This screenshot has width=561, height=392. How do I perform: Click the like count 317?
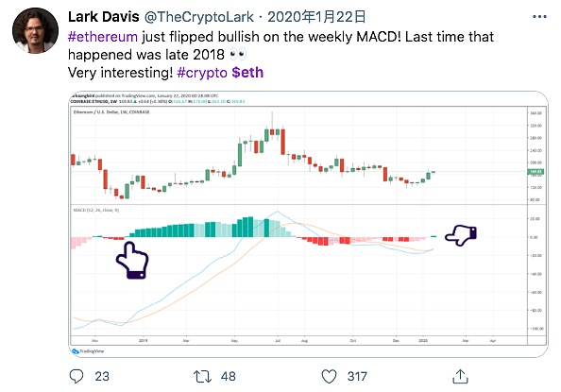point(357,377)
